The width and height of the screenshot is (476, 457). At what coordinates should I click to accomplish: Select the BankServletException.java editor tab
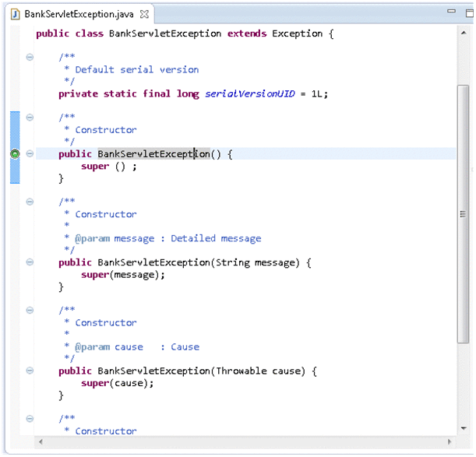point(79,14)
